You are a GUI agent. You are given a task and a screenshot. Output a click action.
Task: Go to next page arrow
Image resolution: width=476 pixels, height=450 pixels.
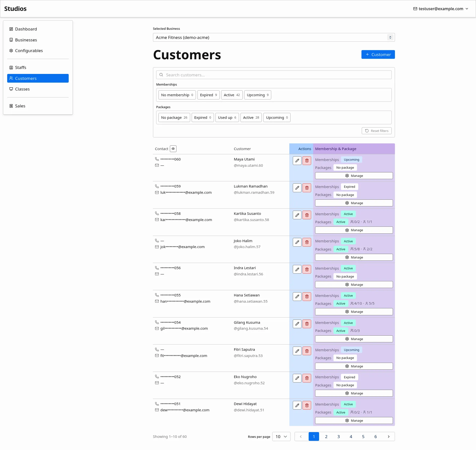[388, 437]
